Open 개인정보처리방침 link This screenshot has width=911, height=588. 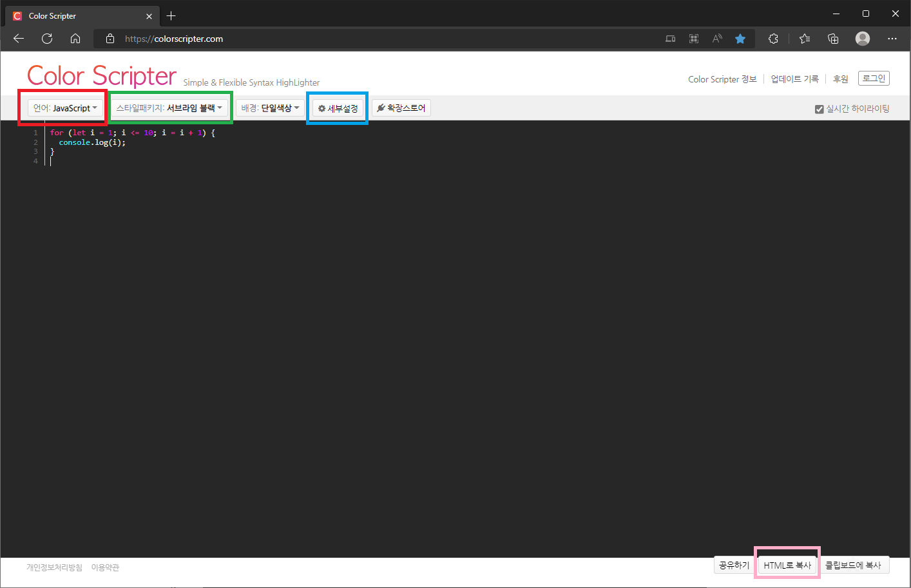[54, 567]
